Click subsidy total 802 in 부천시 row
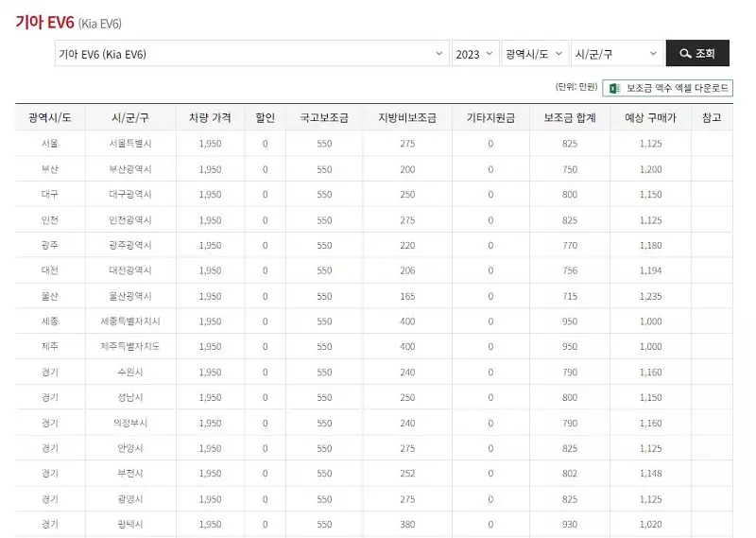 (x=570, y=474)
